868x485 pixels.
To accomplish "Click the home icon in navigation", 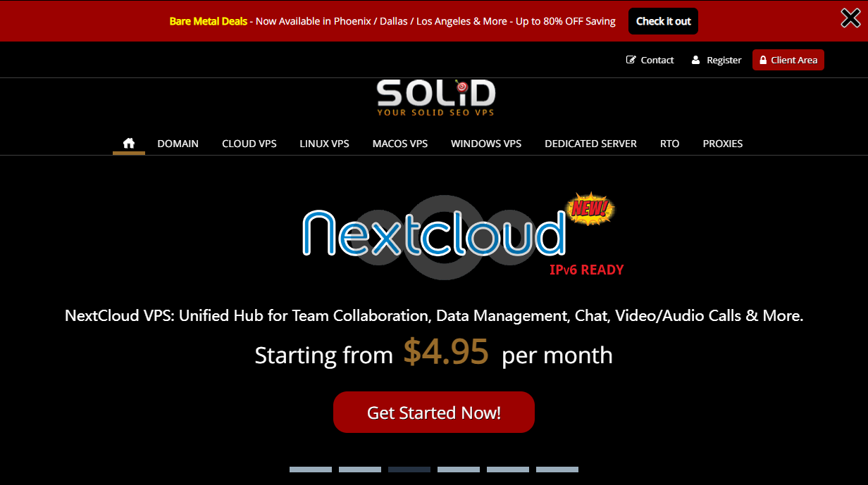I will click(x=129, y=143).
